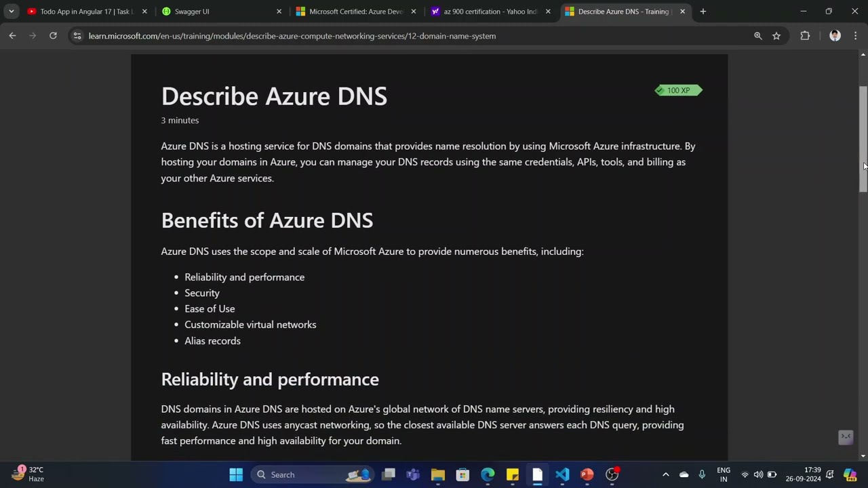
Task: Open Microsoft Store from the taskbar
Action: point(462,474)
